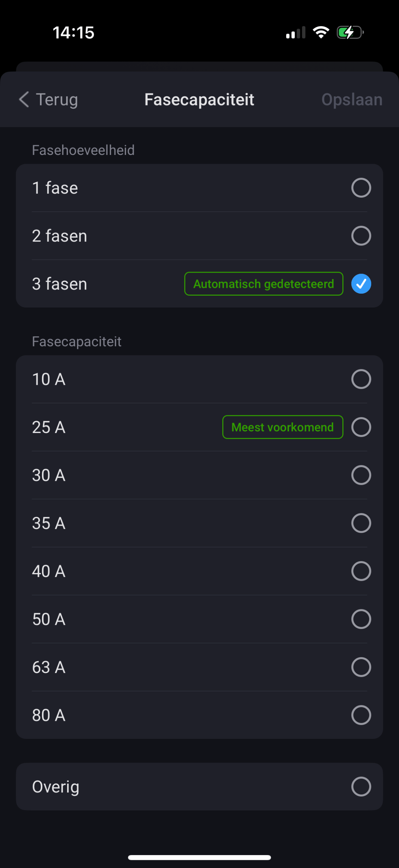The image size is (399, 868).
Task: Tap the battery charging icon
Action: (350, 33)
